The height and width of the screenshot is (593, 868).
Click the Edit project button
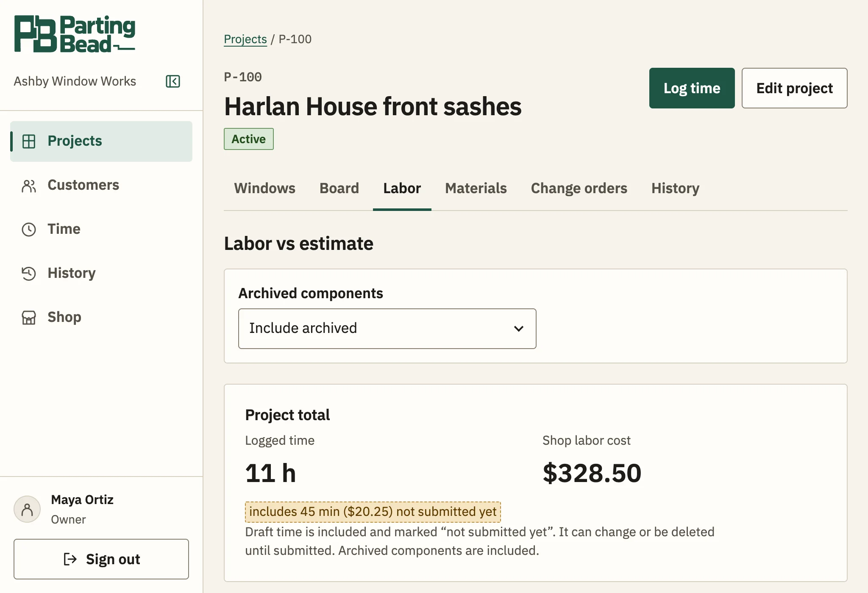[794, 88]
